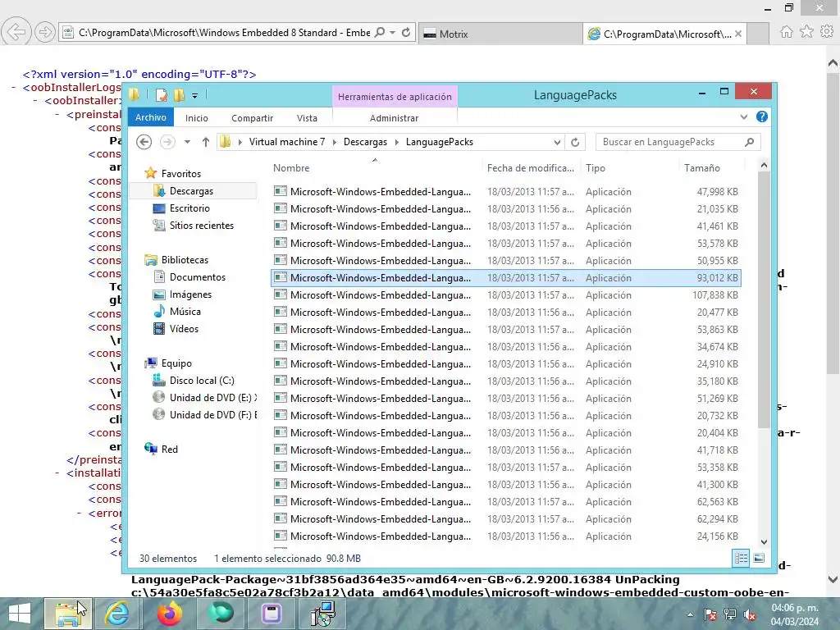This screenshot has width=840, height=630.
Task: Open the Windows Start button
Action: (x=20, y=614)
